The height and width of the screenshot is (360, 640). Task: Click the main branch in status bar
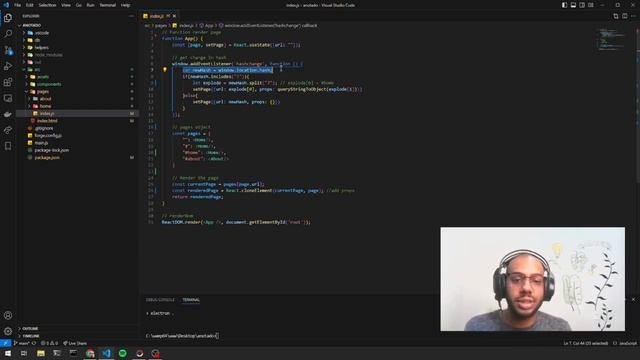[x=22, y=343]
